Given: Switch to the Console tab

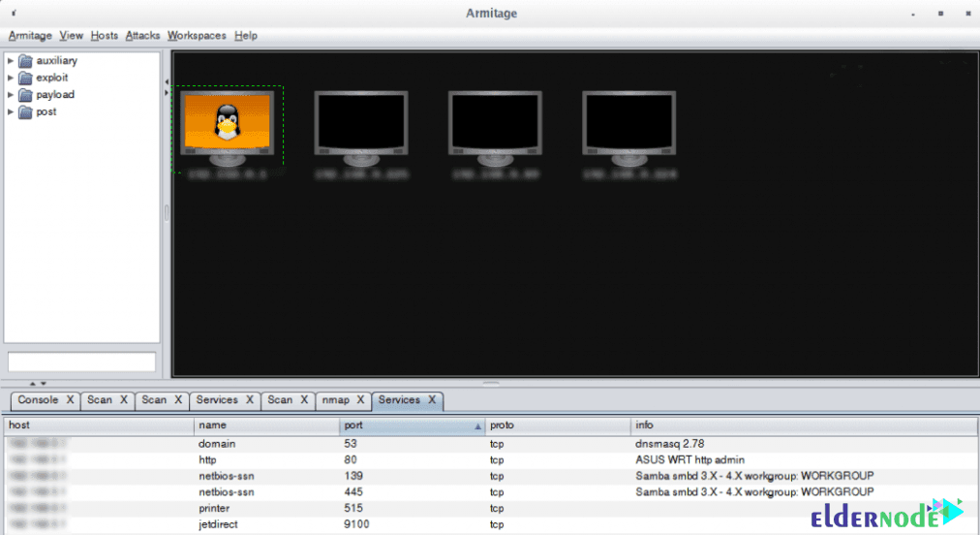Looking at the screenshot, I should [39, 399].
